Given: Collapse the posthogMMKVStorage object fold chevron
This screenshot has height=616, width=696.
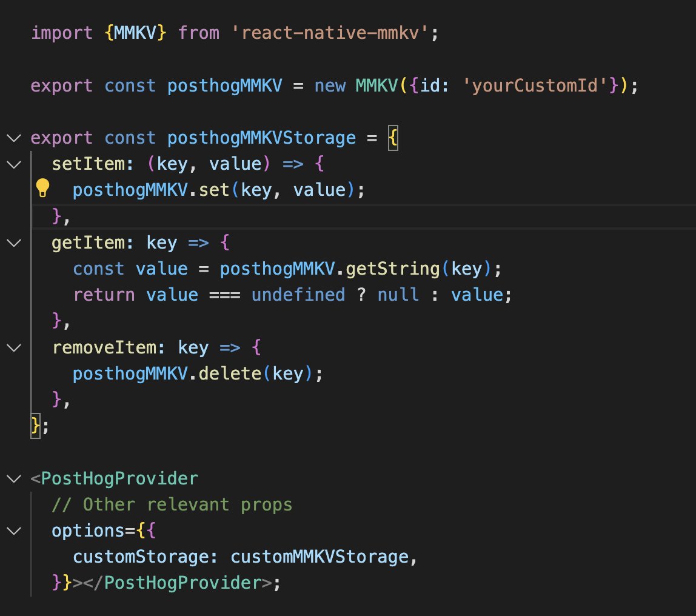Looking at the screenshot, I should [x=14, y=138].
